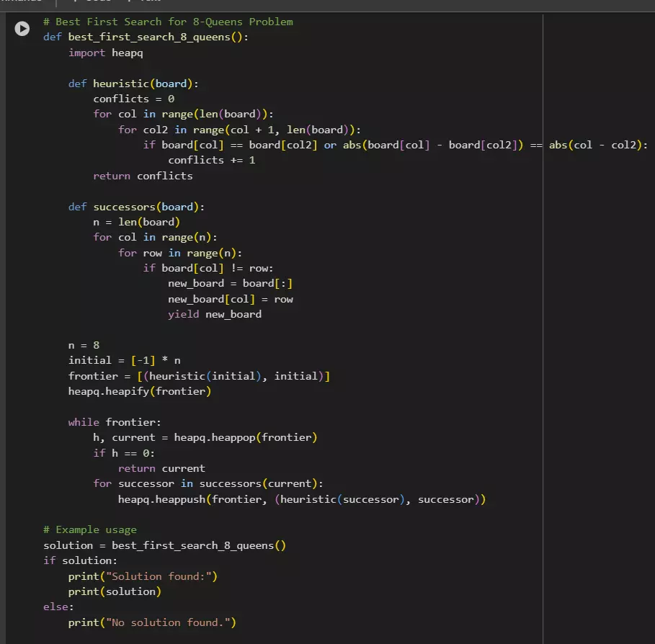Click the '# Example usage' comment
655x644 pixels.
(90, 530)
